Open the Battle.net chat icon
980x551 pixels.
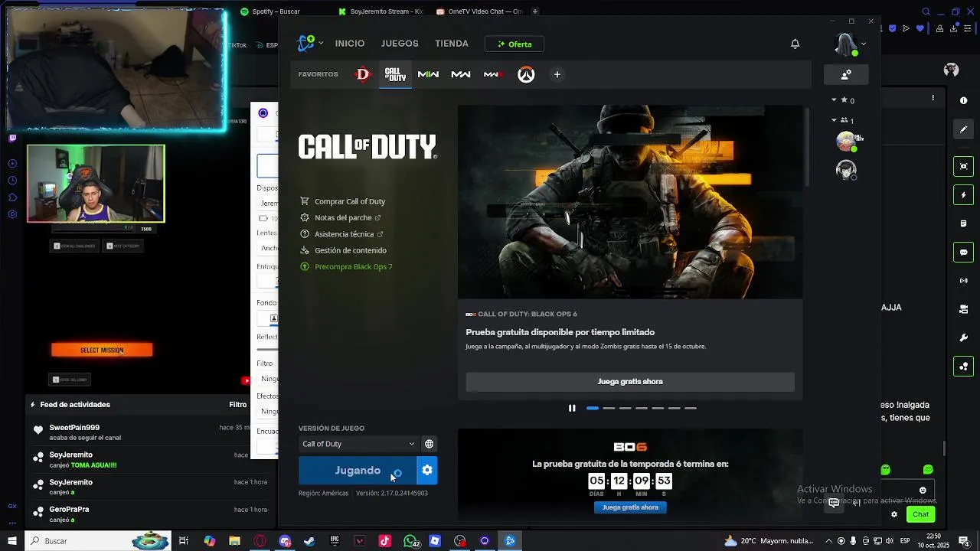(x=834, y=502)
